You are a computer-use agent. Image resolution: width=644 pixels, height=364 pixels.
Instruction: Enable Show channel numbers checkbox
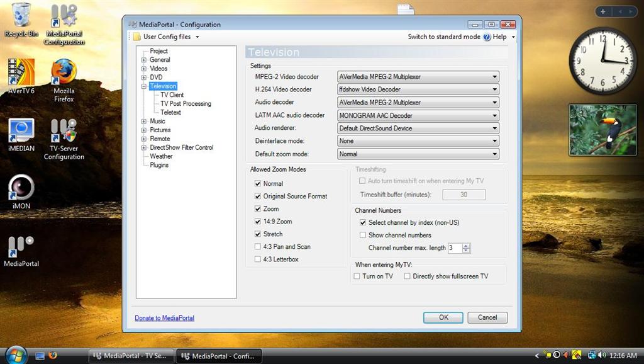point(363,236)
